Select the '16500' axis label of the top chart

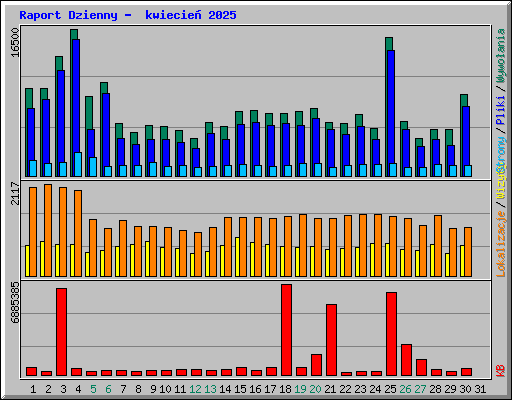click(15, 42)
